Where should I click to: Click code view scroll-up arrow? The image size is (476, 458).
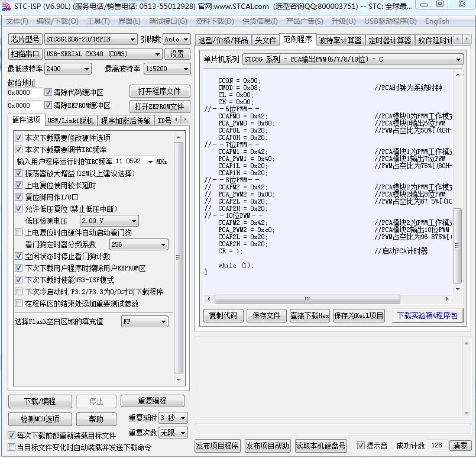click(458, 75)
